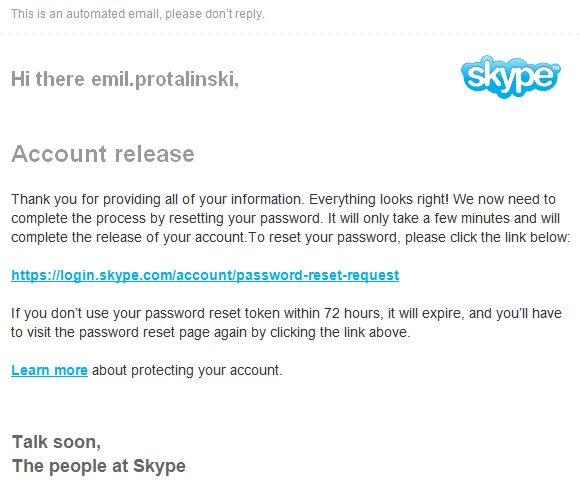Click the 'please click the link below' phrase
Viewport: 580px width, 490px height.
[488, 237]
